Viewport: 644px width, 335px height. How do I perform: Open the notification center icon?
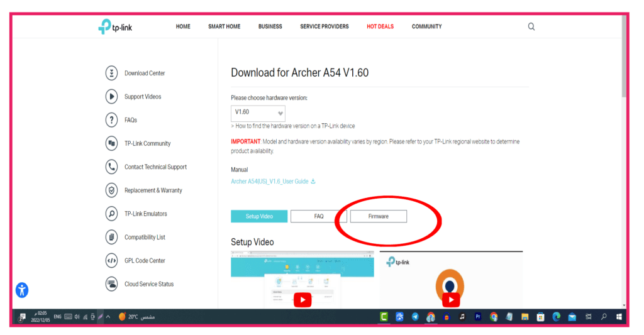pyautogui.click(x=22, y=317)
